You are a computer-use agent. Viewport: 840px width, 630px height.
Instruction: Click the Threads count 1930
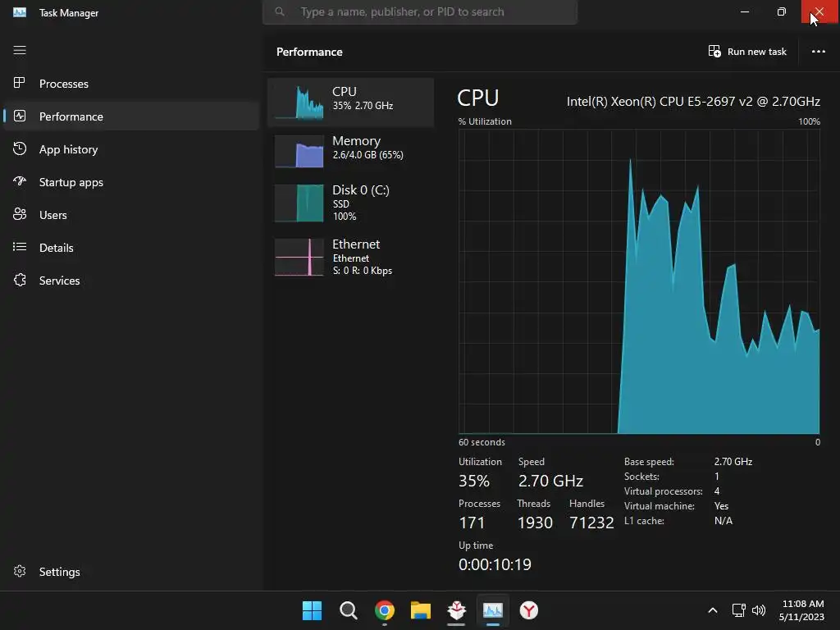[x=535, y=523]
